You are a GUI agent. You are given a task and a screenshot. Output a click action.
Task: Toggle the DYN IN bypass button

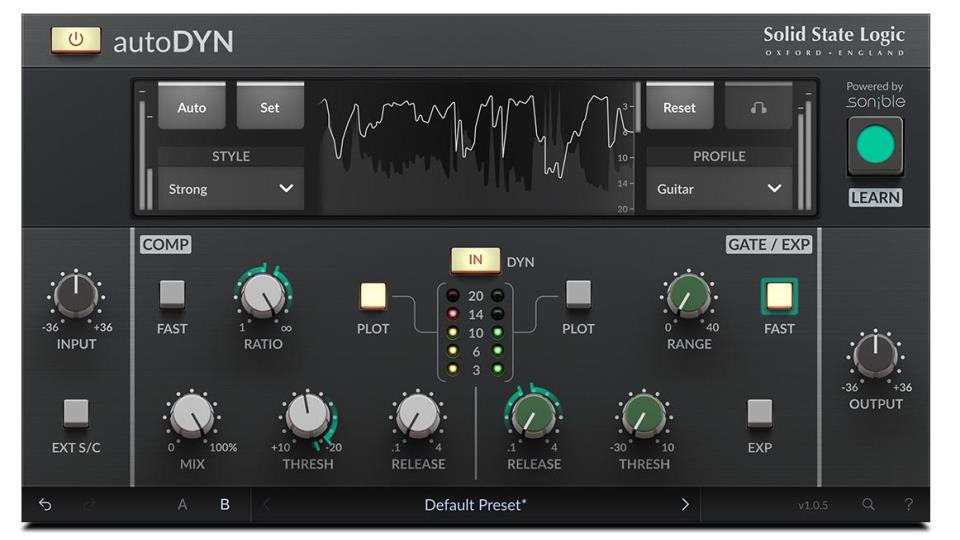point(475,260)
